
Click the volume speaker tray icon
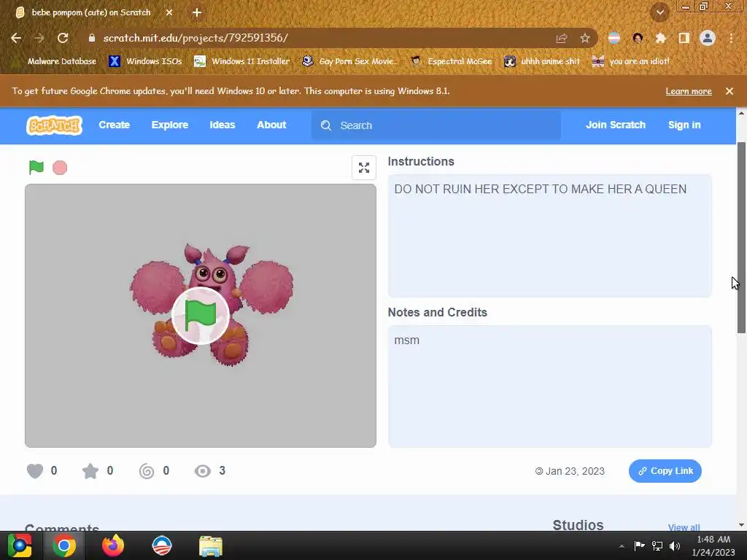coord(675,545)
